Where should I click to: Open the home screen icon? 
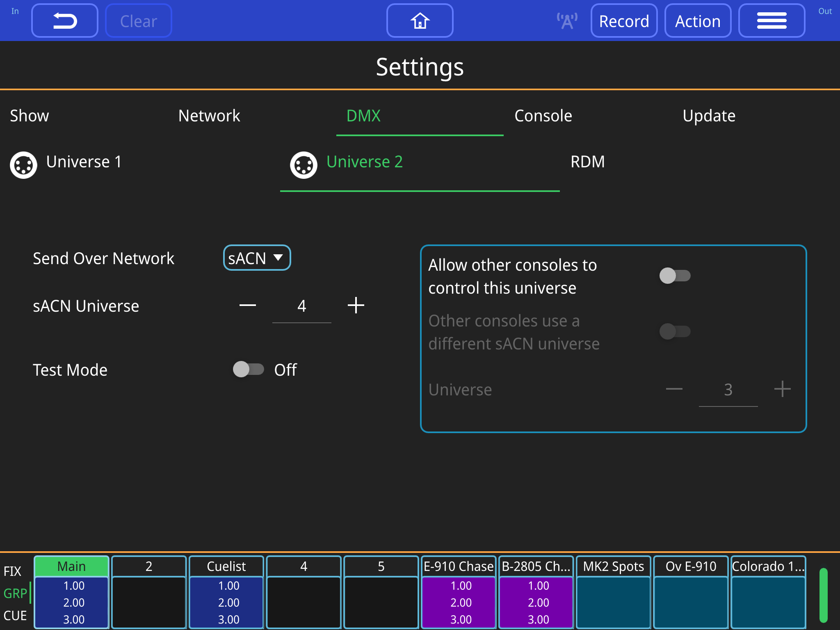click(x=420, y=20)
